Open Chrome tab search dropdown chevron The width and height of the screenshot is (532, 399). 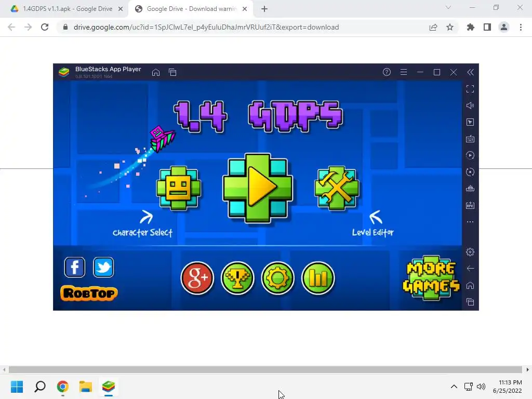pos(448,7)
